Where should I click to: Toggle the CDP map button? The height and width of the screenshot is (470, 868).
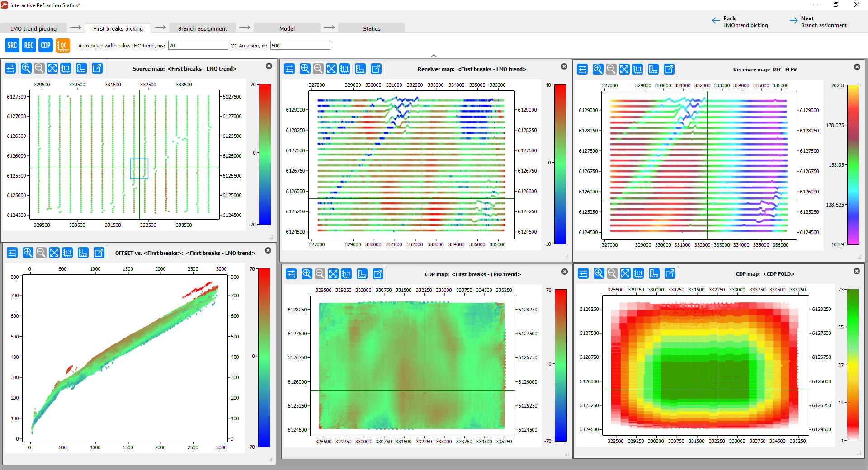tap(46, 45)
